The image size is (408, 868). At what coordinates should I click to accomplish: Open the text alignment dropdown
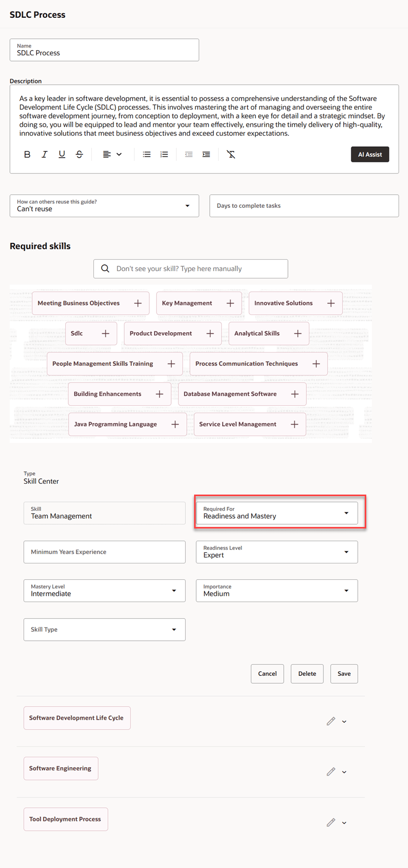click(x=112, y=155)
